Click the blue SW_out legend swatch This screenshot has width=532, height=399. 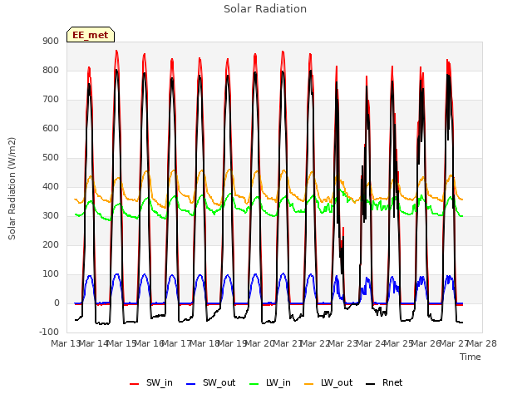pyautogui.click(x=191, y=384)
